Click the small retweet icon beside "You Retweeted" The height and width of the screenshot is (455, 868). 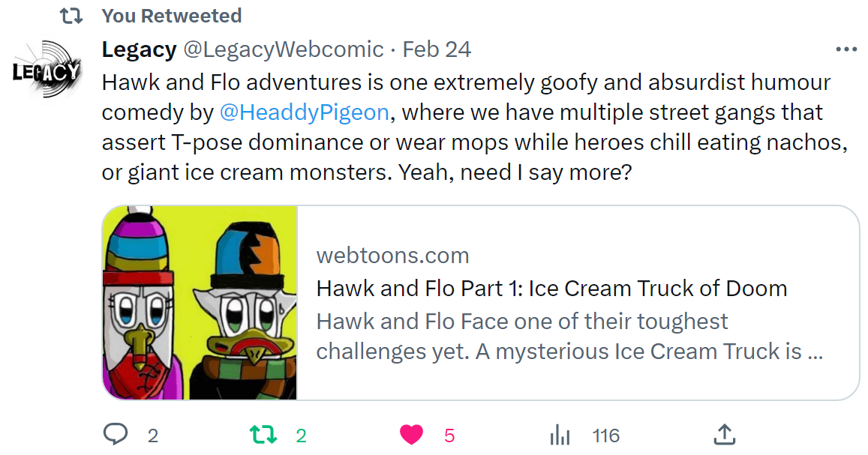coord(71,16)
